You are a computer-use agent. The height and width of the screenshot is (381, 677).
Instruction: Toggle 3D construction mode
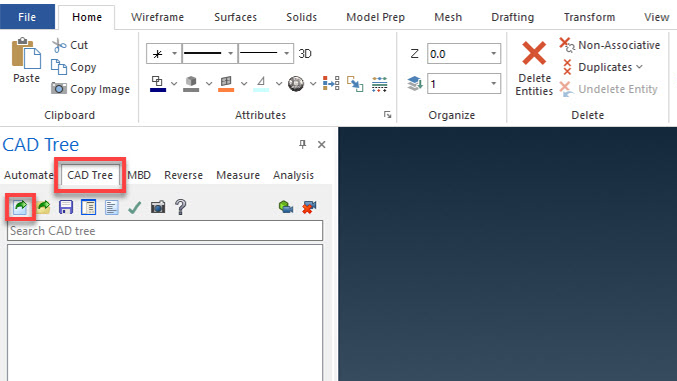coord(305,54)
